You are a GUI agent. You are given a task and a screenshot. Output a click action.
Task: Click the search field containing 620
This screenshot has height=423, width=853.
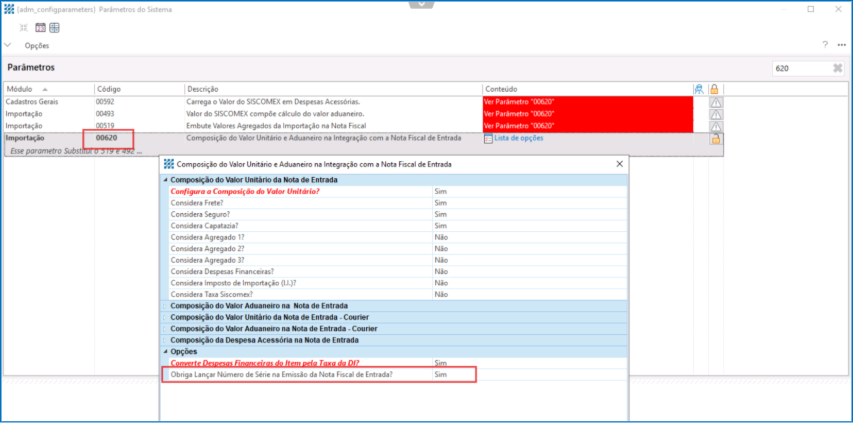click(798, 68)
